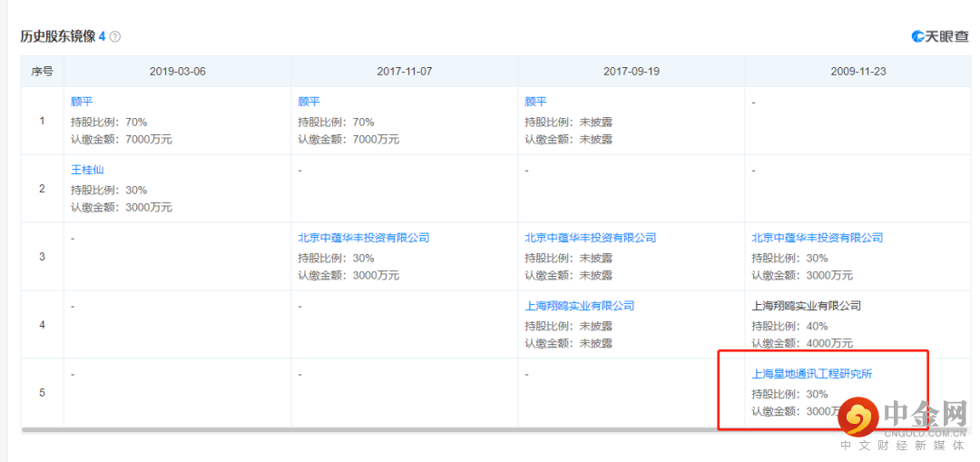Click row number 4 in 序号 column
Viewport: 980px width, 462px height.
coord(43,324)
